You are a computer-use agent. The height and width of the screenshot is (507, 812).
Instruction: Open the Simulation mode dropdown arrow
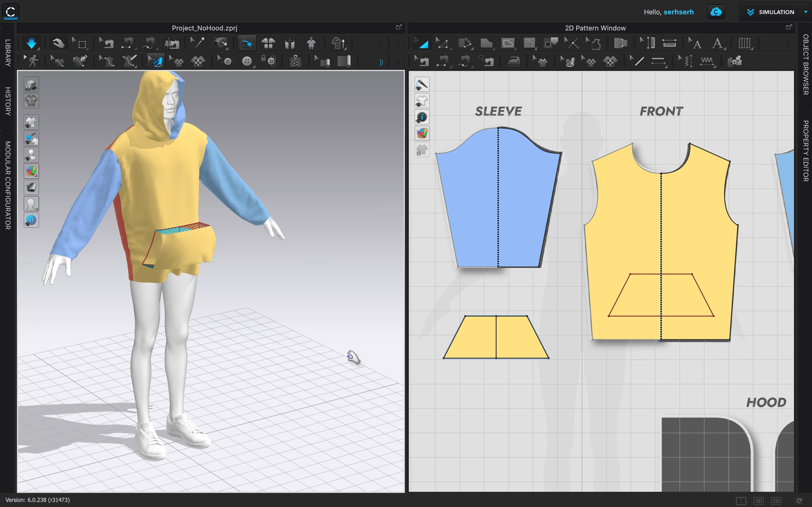pyautogui.click(x=805, y=12)
